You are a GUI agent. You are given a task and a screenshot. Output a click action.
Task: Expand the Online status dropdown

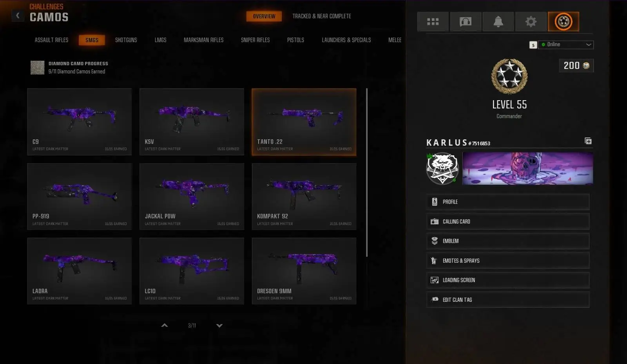[566, 45]
